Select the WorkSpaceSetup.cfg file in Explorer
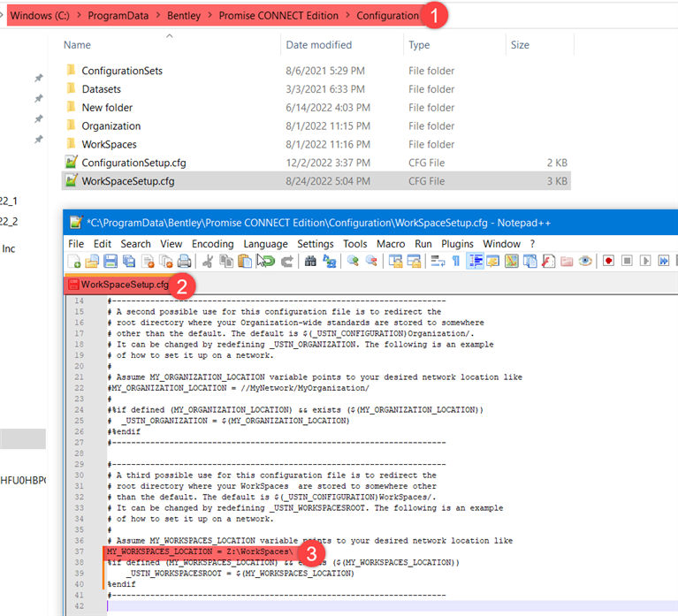 click(x=316, y=181)
